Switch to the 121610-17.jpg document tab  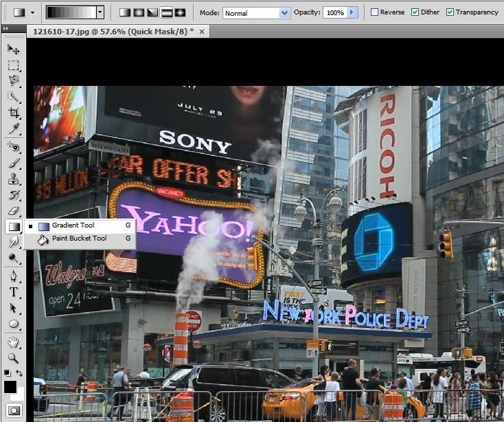[x=113, y=32]
